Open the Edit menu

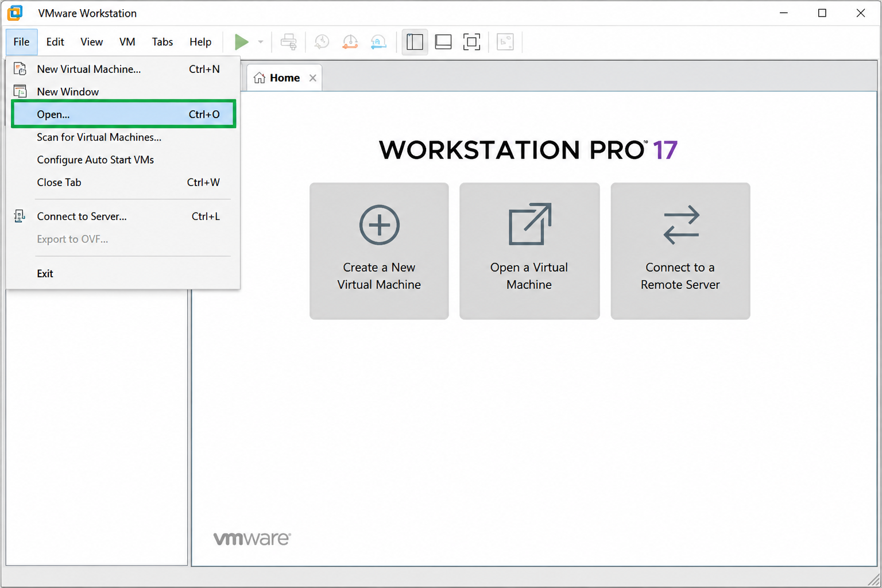point(55,42)
